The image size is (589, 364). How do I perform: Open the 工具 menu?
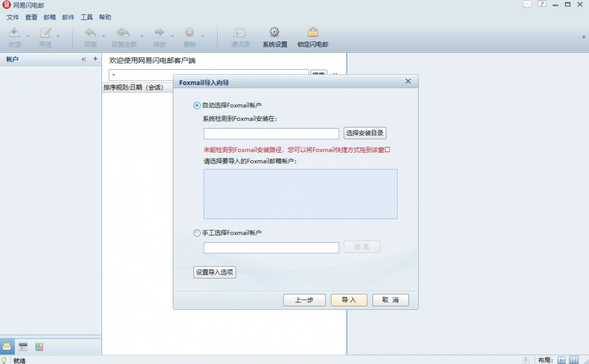87,17
